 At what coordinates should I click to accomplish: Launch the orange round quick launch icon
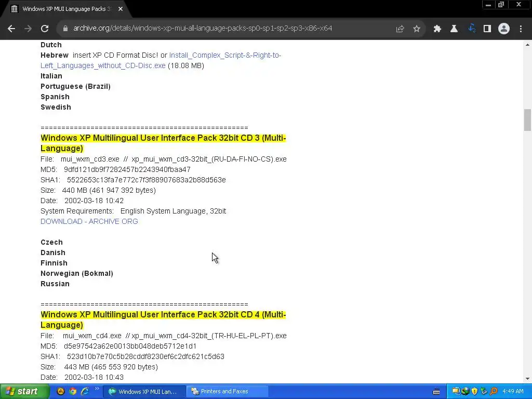coord(60,392)
